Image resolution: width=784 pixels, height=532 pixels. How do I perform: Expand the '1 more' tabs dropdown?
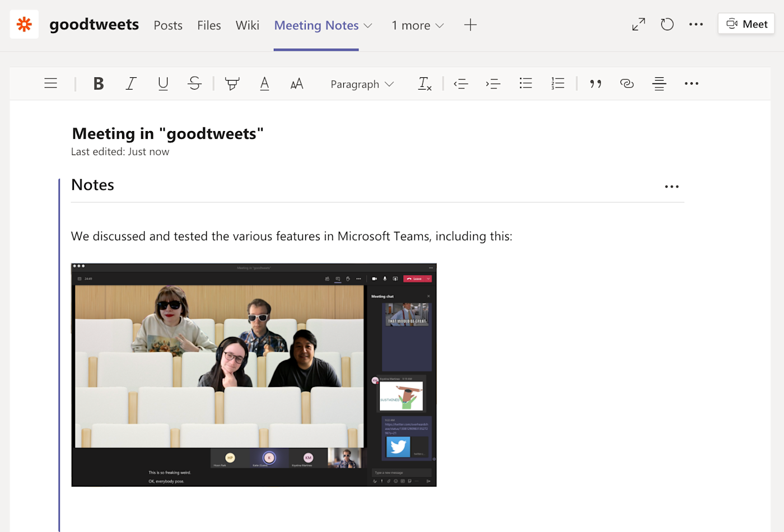pos(418,25)
